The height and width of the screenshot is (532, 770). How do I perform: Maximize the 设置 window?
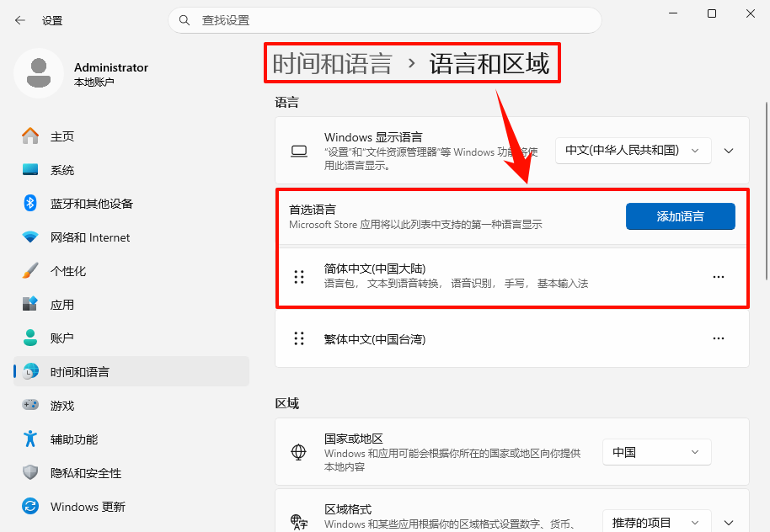click(712, 13)
